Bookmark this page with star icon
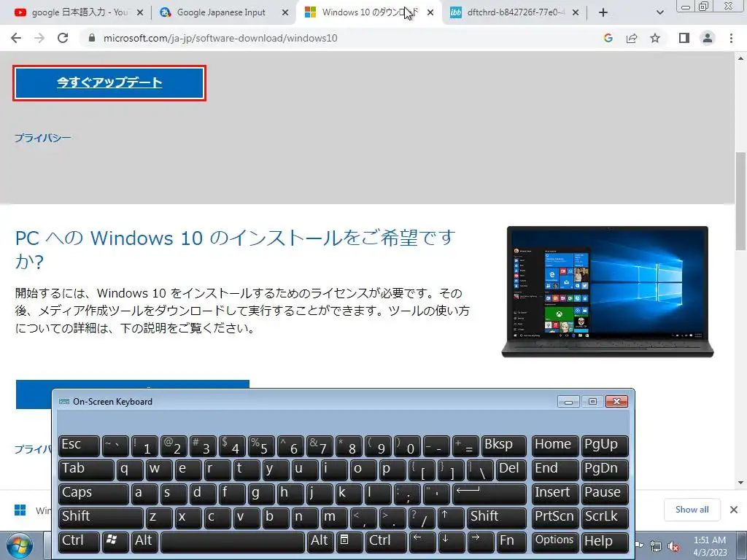Viewport: 747px width, 560px height. 655,38
